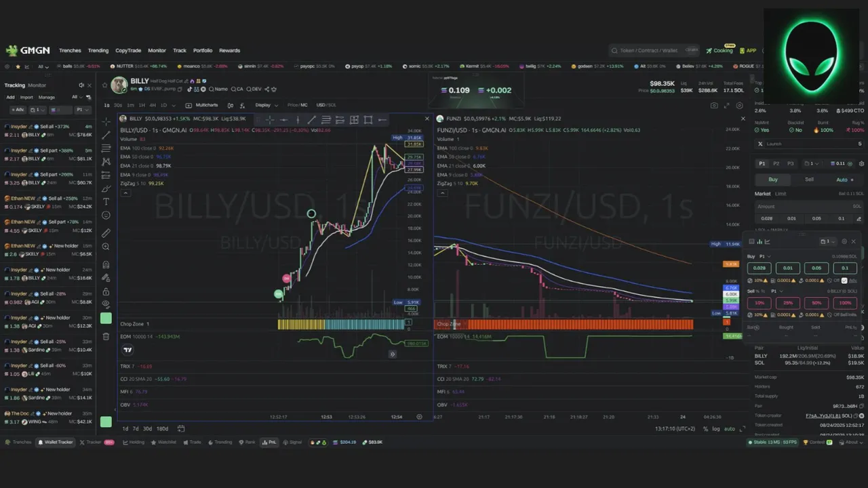Open the All filter dropdown in Tracking panel
868x488 pixels.
pyautogui.click(x=77, y=97)
